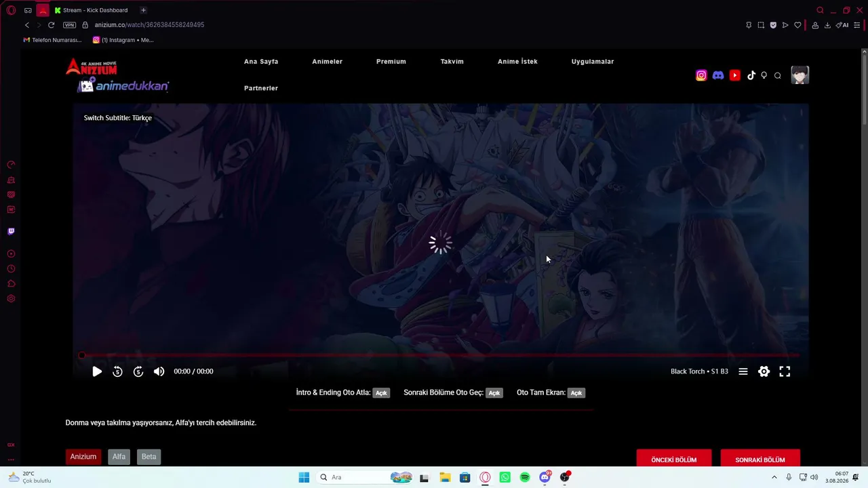Open Anizium's YouTube channel icon

pyautogui.click(x=735, y=75)
